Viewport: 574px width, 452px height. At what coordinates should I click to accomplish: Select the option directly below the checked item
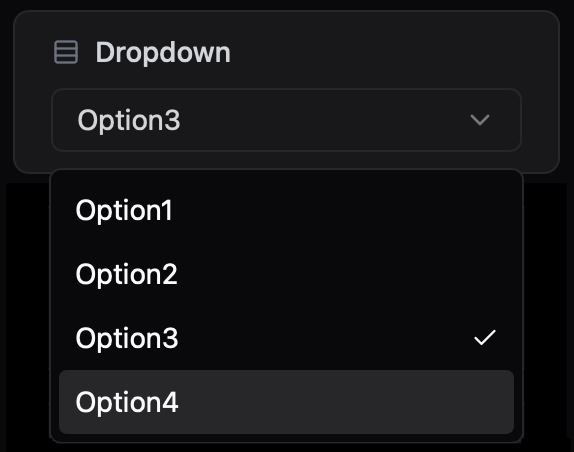[287, 402]
